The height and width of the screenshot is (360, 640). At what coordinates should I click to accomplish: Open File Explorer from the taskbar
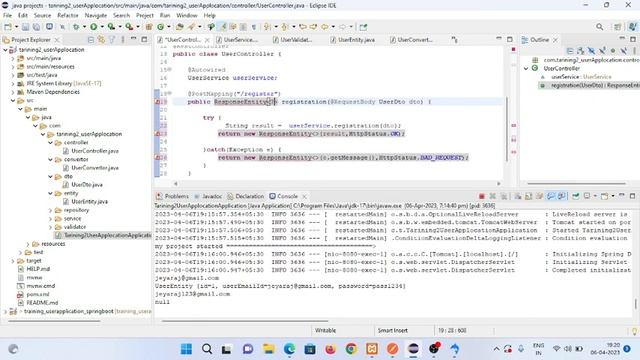click(269, 349)
